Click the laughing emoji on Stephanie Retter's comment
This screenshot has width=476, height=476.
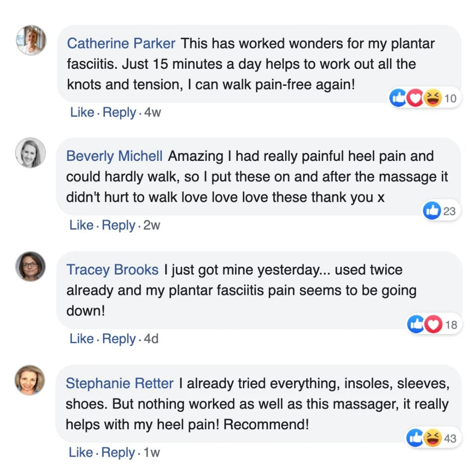point(433,438)
